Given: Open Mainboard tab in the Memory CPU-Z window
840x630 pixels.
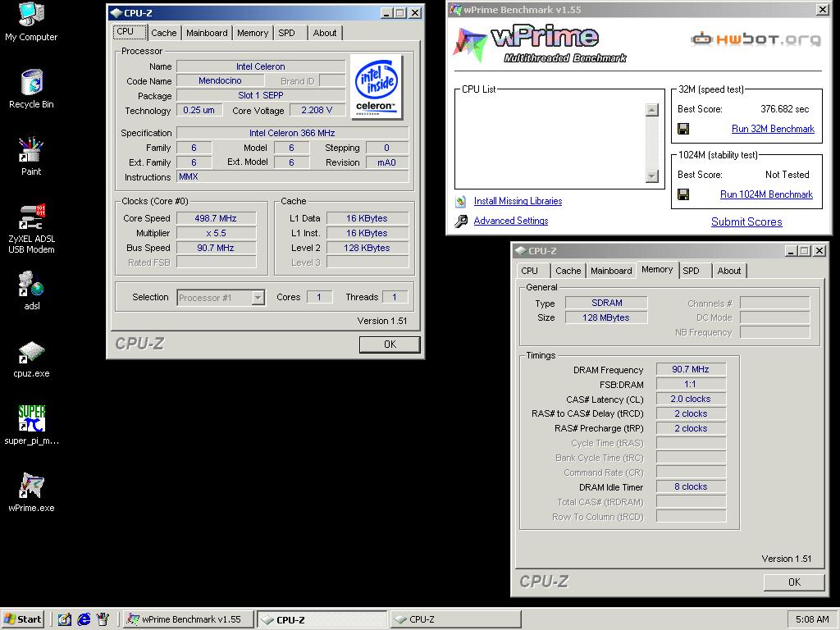Looking at the screenshot, I should [611, 271].
